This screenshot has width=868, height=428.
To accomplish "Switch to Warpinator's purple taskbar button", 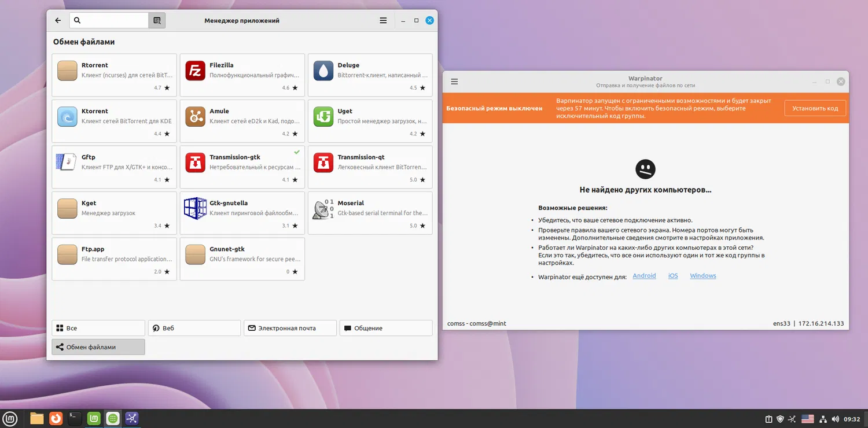I will pos(131,418).
